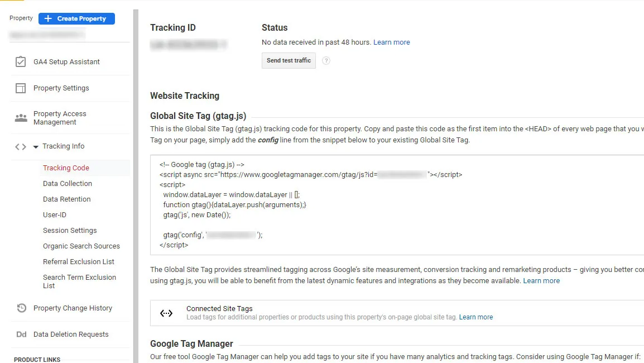
Task: Click inside the gtag.js code snippet box
Action: pos(397,205)
